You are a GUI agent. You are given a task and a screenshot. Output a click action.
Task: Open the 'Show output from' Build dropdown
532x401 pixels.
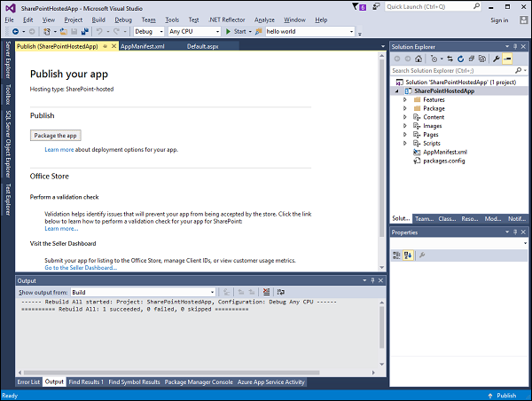pyautogui.click(x=140, y=292)
